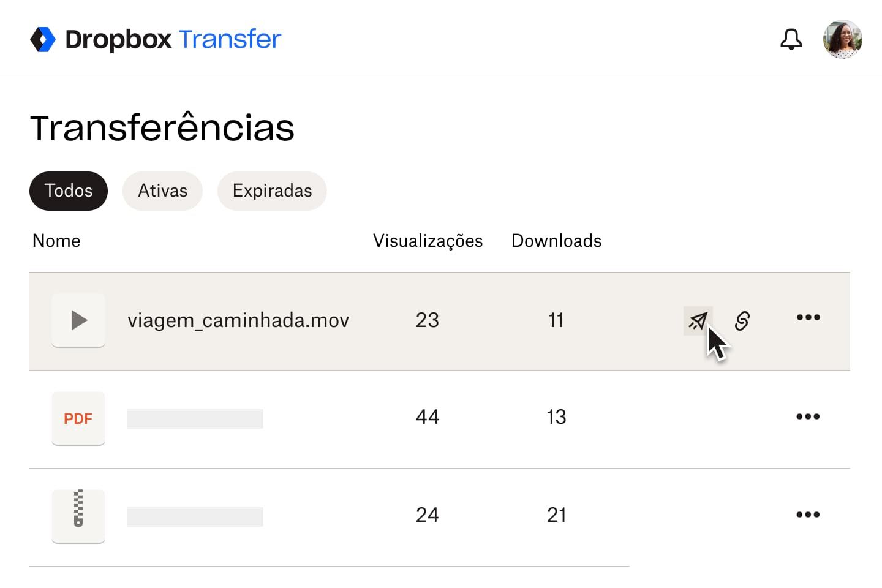Click the Transfer label in the header

click(x=229, y=39)
